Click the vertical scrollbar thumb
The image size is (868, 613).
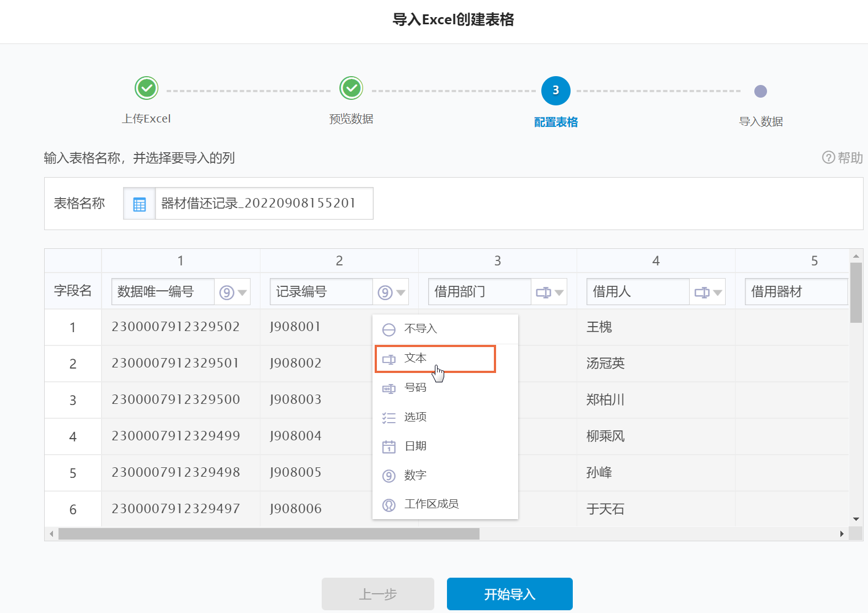click(856, 292)
